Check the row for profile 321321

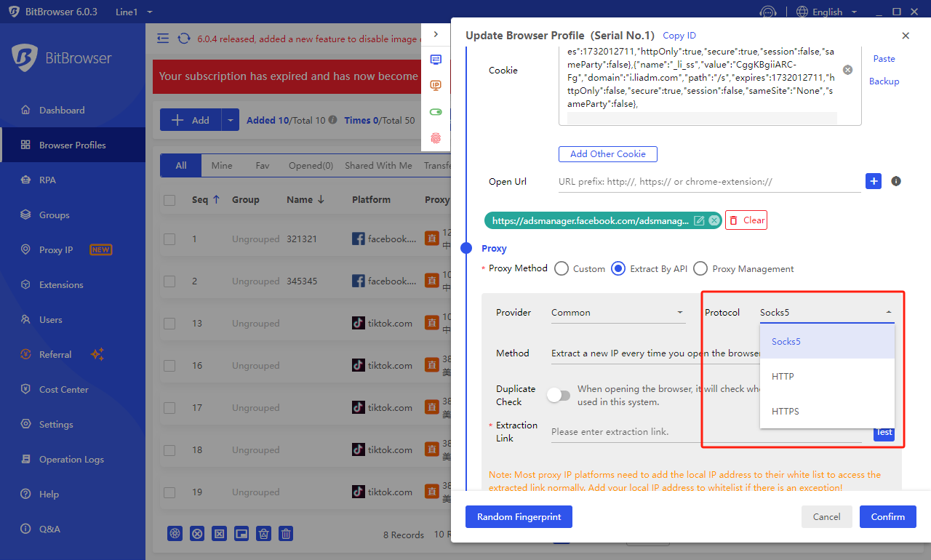[x=169, y=239]
